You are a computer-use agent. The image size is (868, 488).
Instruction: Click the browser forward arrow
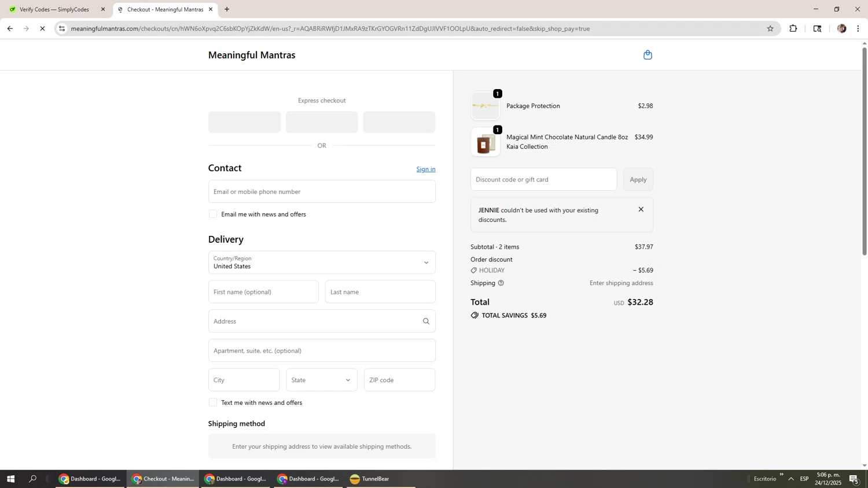[26, 28]
